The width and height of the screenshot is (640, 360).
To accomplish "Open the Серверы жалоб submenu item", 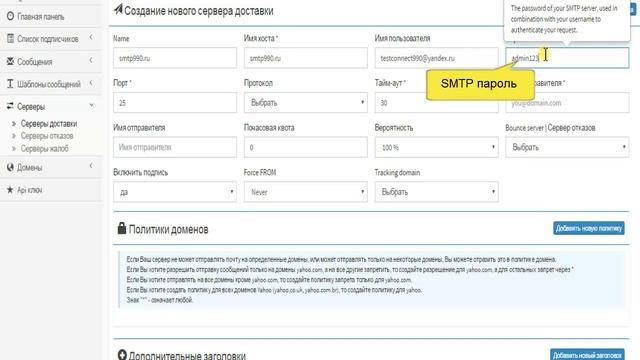I will (44, 148).
